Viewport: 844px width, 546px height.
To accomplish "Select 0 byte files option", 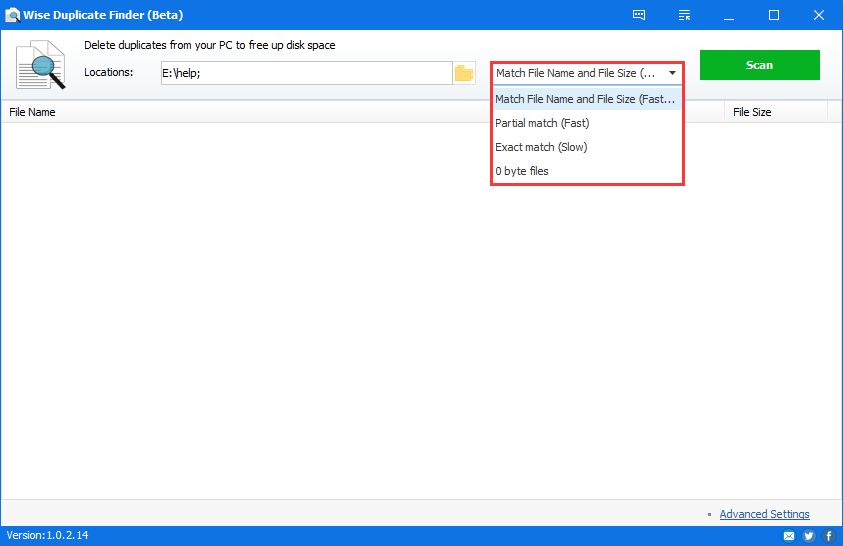I will (587, 171).
